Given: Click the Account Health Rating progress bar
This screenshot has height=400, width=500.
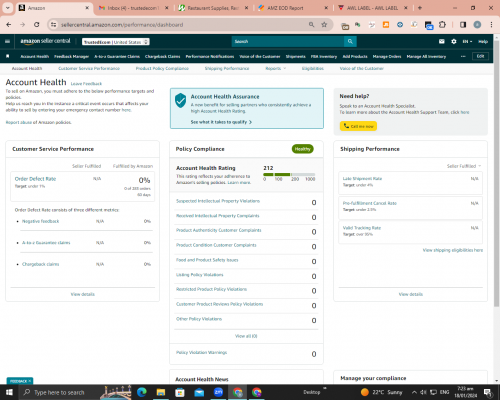Looking at the screenshot, I should coord(289,174).
